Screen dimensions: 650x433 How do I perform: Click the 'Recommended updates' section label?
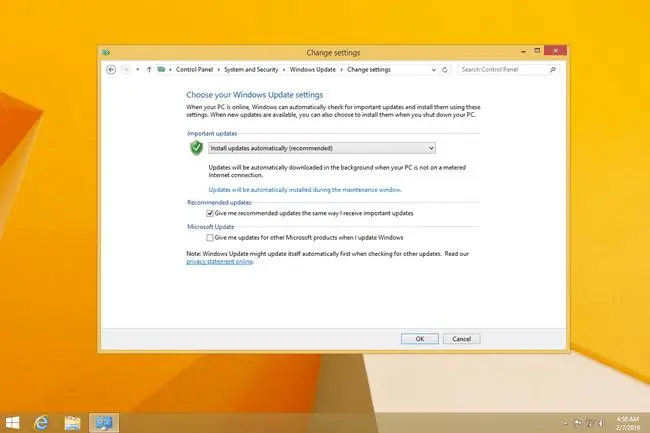(219, 203)
